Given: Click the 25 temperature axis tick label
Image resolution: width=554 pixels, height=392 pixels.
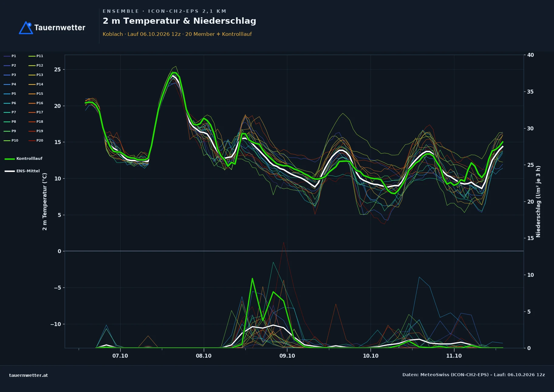Looking at the screenshot, I should (57, 70).
